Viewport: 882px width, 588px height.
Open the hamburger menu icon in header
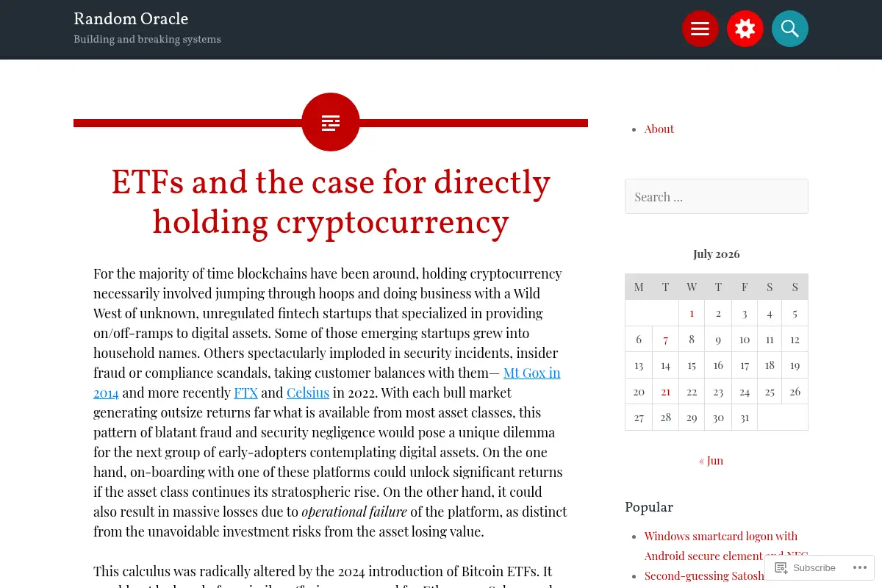point(700,29)
